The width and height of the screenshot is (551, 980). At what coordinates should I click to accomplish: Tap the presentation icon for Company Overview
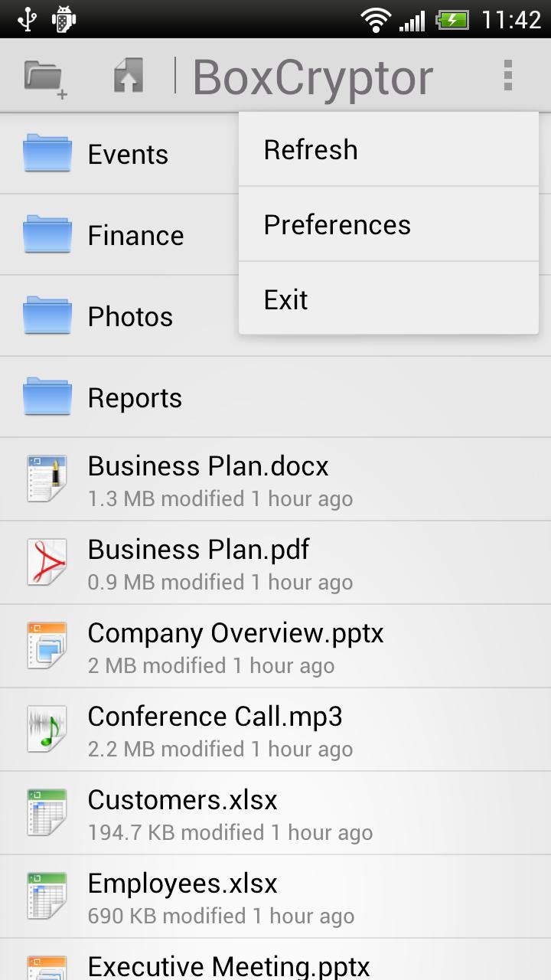(x=47, y=645)
